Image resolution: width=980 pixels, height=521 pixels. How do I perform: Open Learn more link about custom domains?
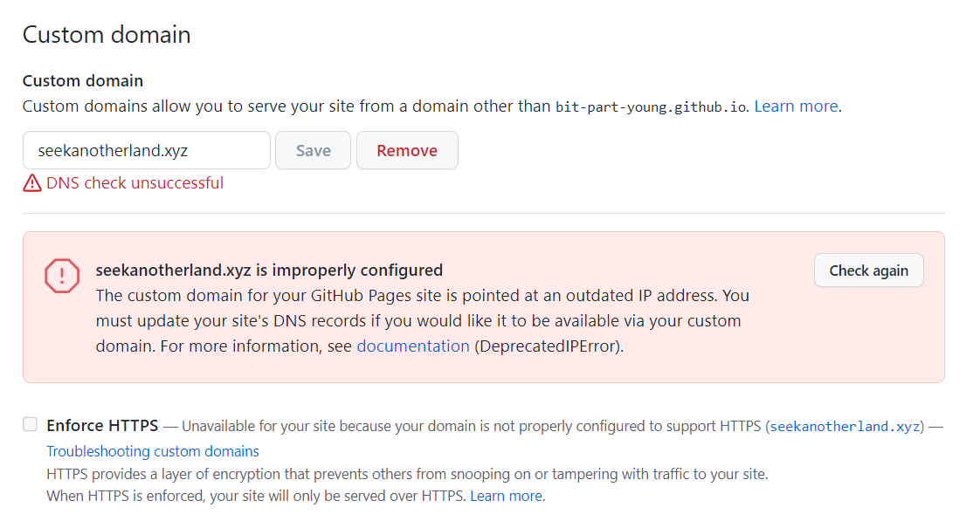pos(796,106)
